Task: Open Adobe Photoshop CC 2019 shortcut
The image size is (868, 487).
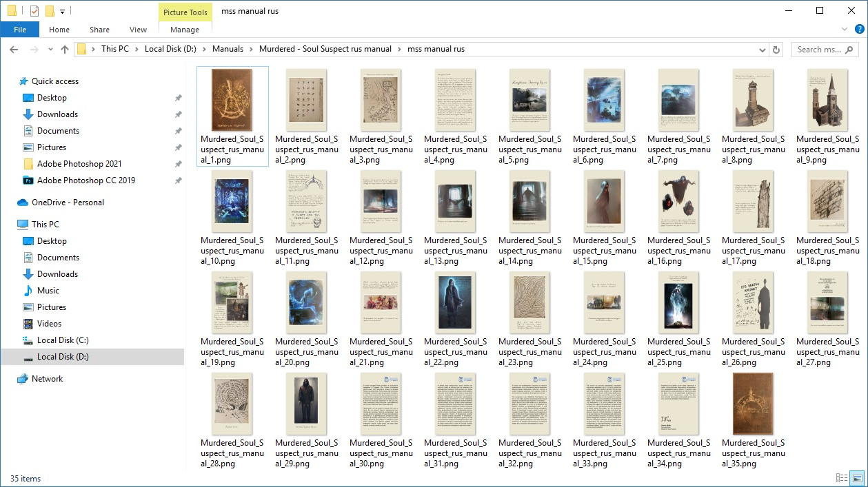Action: (85, 180)
